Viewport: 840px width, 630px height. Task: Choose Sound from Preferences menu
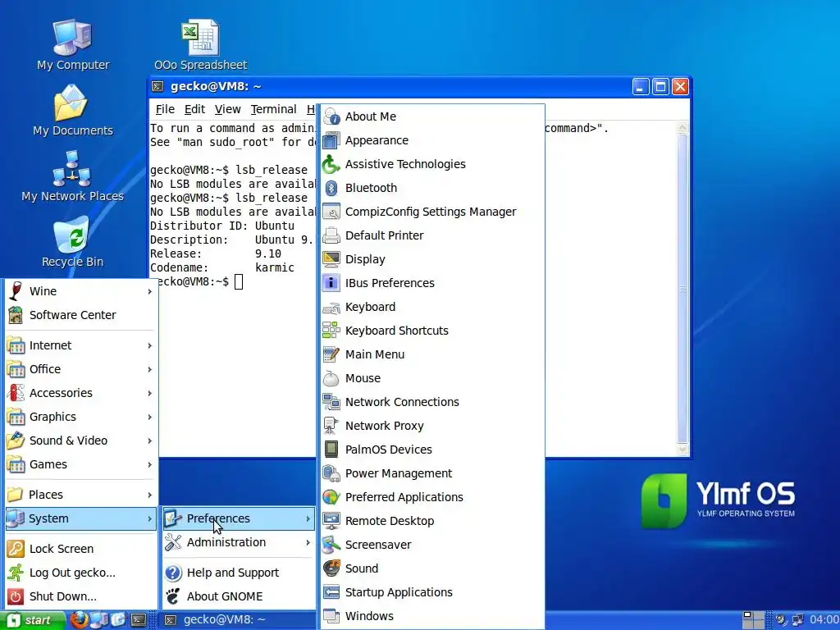(433, 568)
